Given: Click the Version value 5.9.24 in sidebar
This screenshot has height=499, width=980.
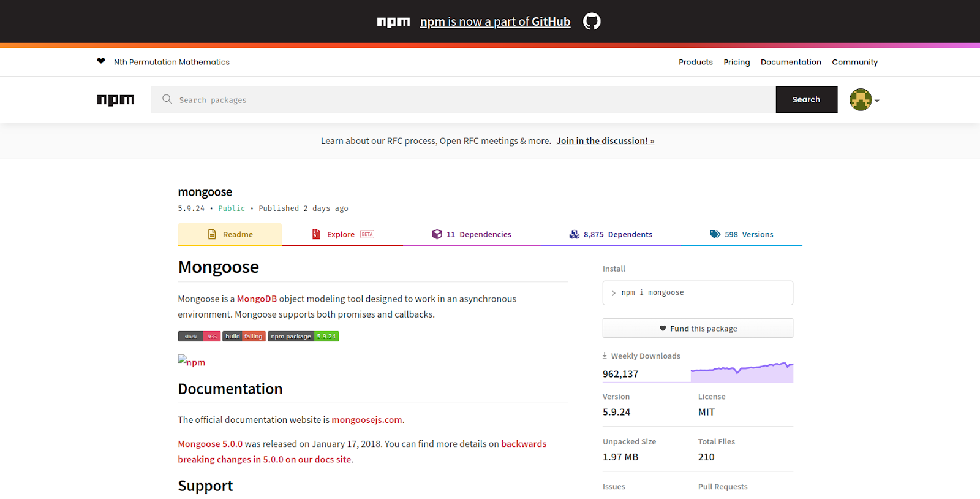Looking at the screenshot, I should coord(616,412).
